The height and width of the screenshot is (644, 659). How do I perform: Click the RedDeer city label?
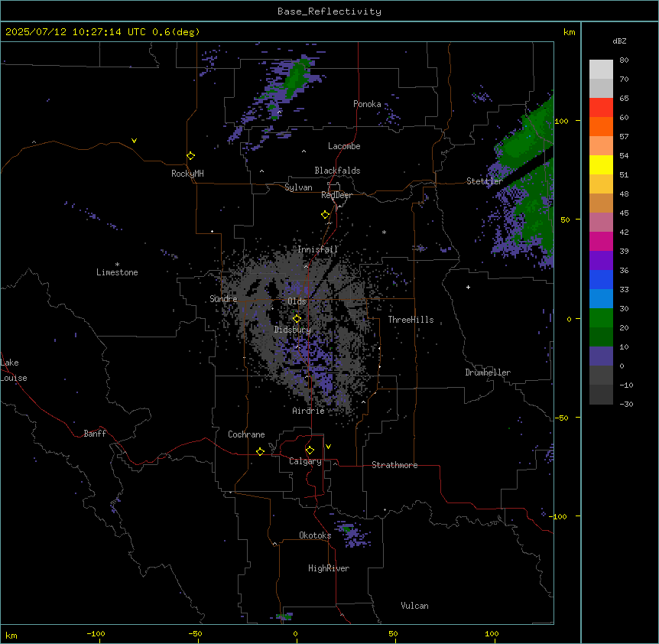pyautogui.click(x=336, y=195)
